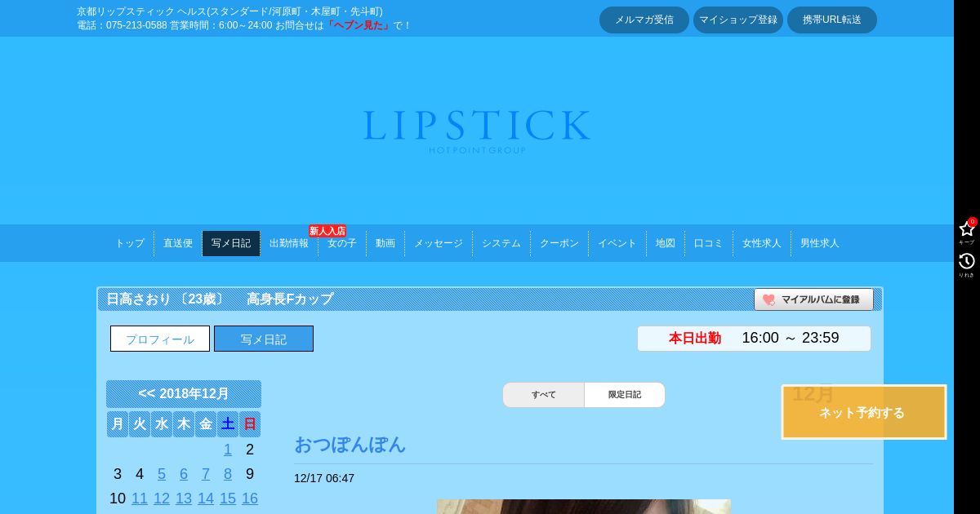Open calendar date 8

click(x=228, y=474)
